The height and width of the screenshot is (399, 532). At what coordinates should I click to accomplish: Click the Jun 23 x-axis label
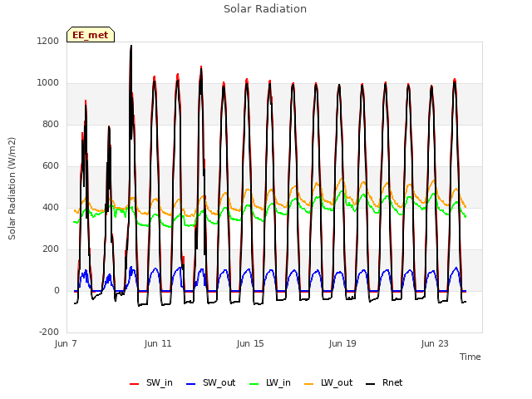click(x=435, y=343)
